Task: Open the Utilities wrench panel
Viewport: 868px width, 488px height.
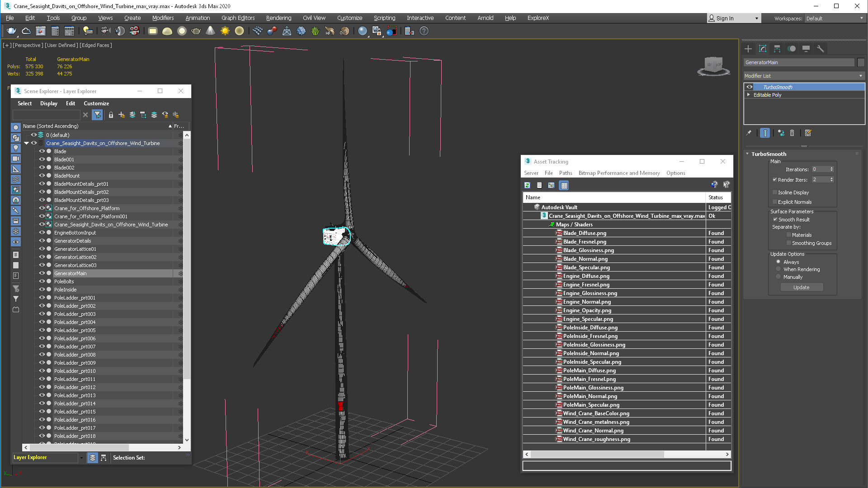Action: (821, 49)
